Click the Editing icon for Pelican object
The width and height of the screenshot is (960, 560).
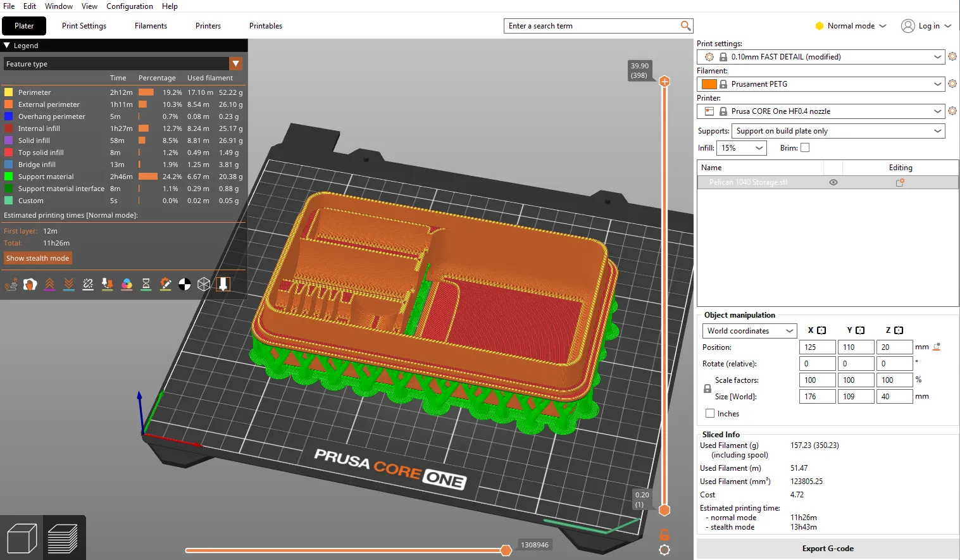tap(900, 182)
